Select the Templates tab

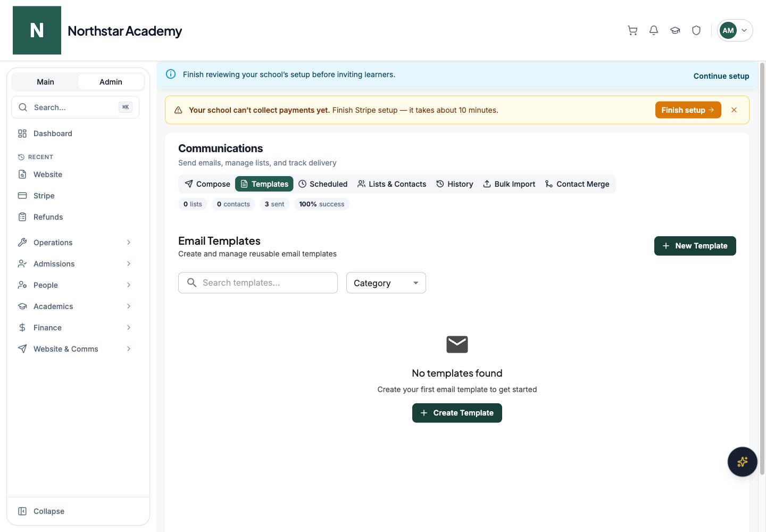(264, 184)
